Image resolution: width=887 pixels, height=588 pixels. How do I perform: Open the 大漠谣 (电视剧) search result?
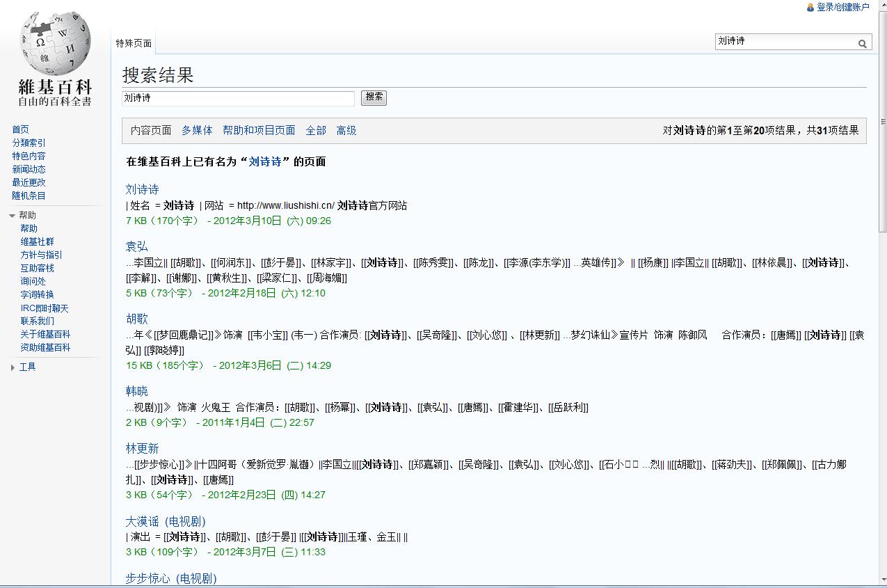(x=166, y=521)
